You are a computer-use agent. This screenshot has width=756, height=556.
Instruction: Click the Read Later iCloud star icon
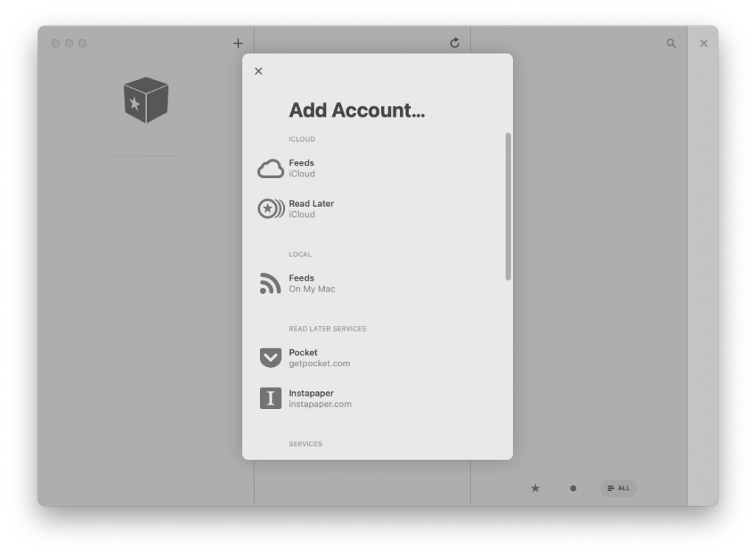coord(270,209)
